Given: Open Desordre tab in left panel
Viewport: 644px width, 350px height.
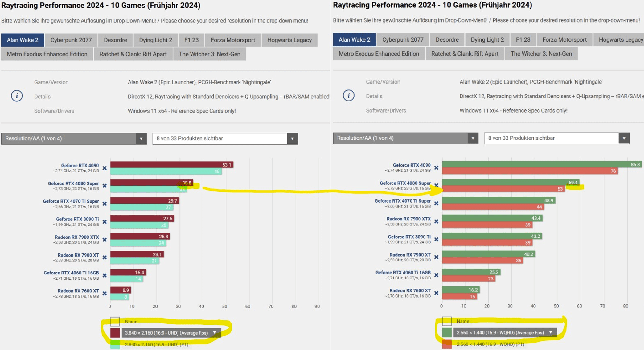Looking at the screenshot, I should 115,40.
